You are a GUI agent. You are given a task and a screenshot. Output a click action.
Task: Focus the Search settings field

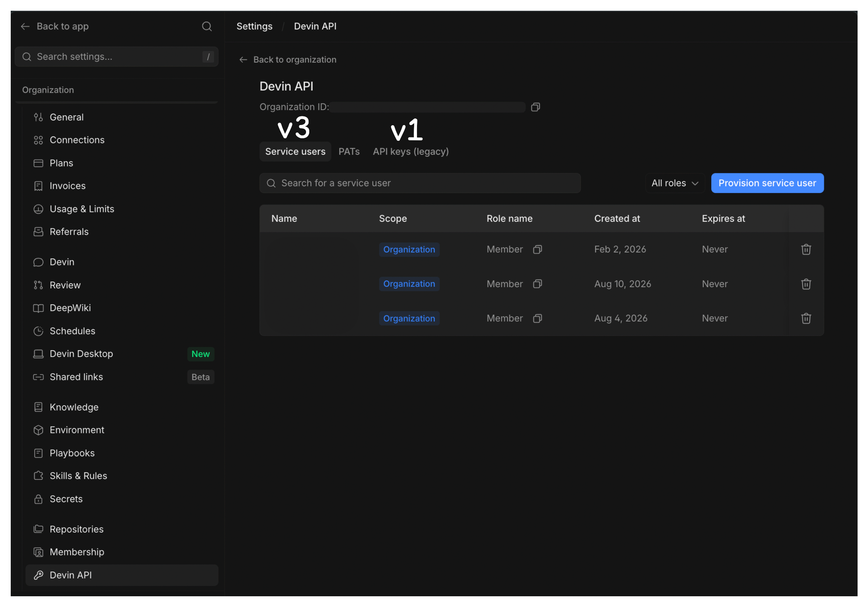[117, 57]
